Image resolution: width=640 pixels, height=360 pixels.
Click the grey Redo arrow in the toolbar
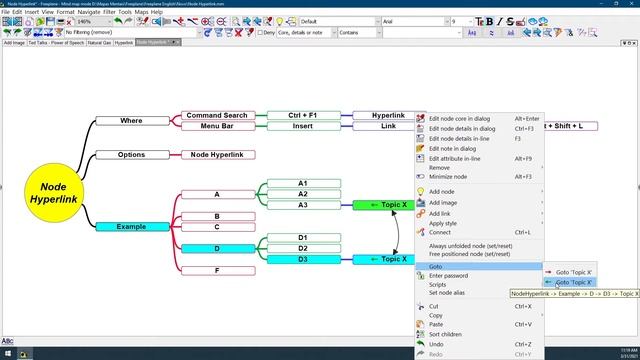click(x=128, y=21)
